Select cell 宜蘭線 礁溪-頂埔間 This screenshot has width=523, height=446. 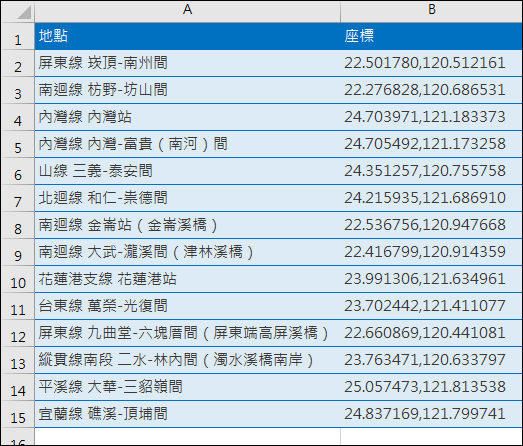[187, 415]
